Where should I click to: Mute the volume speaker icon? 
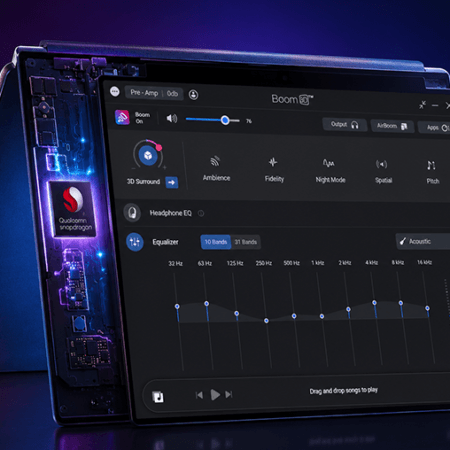coord(172,118)
